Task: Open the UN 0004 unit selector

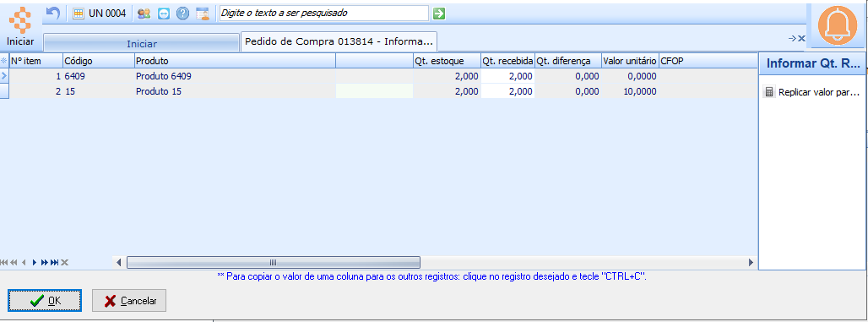Action: tap(100, 14)
